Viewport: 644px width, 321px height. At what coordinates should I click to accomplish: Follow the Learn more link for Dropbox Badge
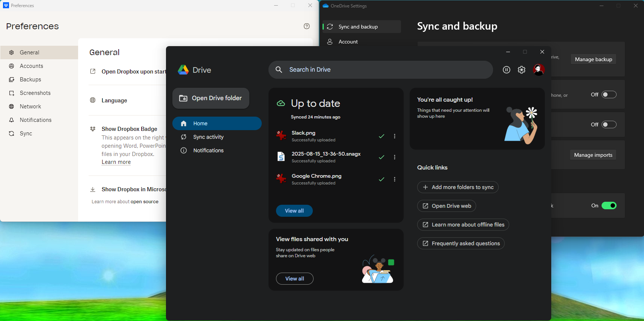tap(116, 162)
